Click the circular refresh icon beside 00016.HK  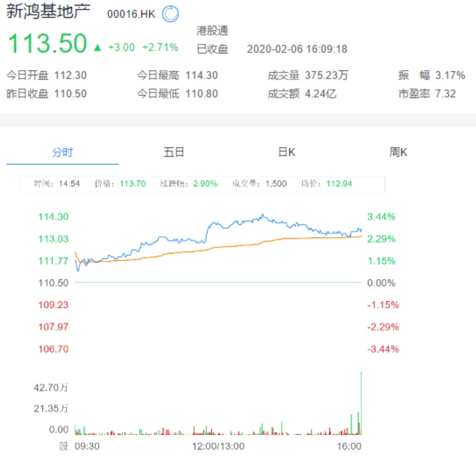(x=170, y=14)
